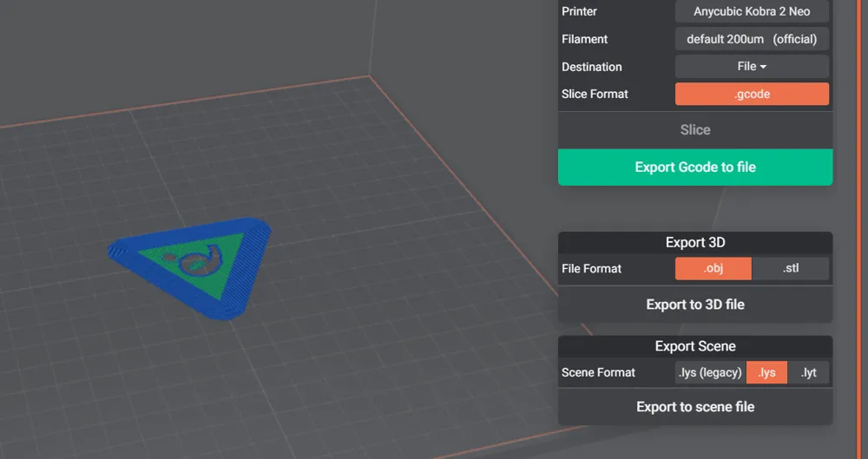The height and width of the screenshot is (459, 868).
Task: Expand the Destination File dropdown
Action: (x=752, y=67)
